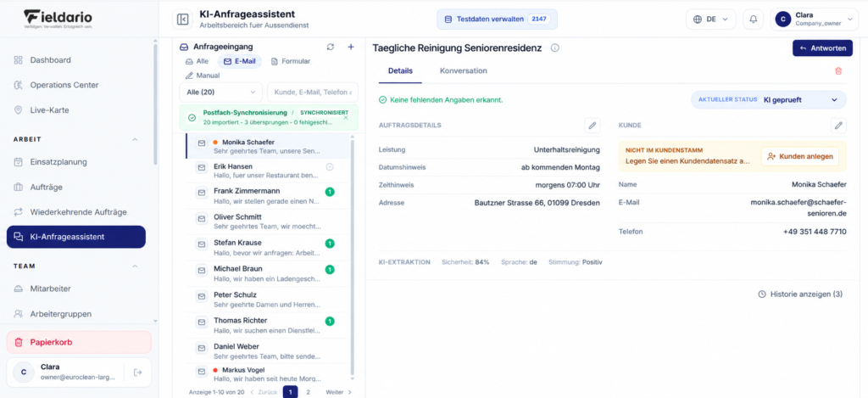
Task: Open the Aktueller Status KI geprueft dropdown
Action: pos(768,100)
